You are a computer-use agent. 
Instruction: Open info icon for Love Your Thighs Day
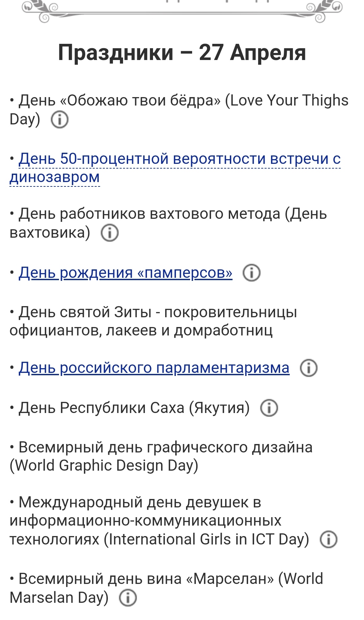pos(60,120)
